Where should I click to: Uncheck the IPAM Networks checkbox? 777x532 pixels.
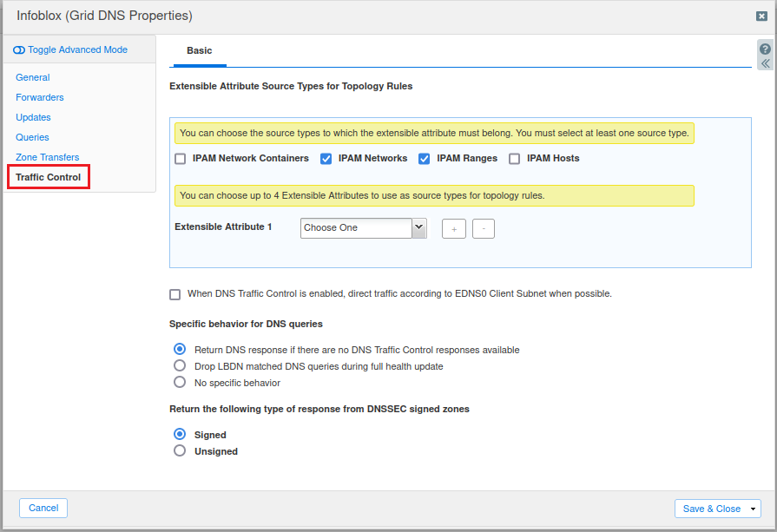point(326,159)
